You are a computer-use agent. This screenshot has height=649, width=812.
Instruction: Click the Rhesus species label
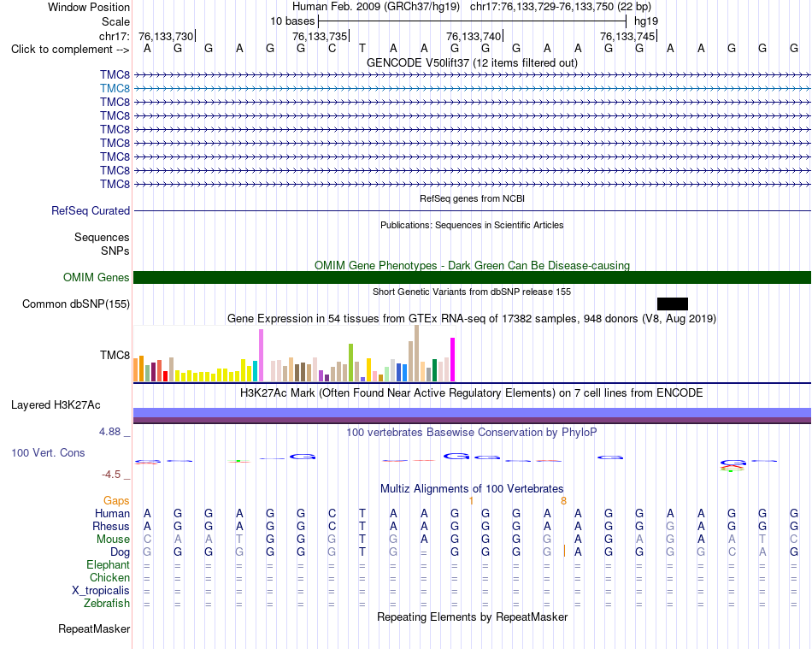pos(111,526)
